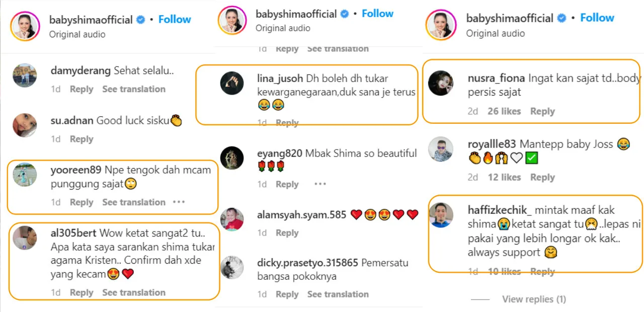Image resolution: width=644 pixels, height=312 pixels.
Task: Open royallle83's profile picture
Action: point(440,149)
